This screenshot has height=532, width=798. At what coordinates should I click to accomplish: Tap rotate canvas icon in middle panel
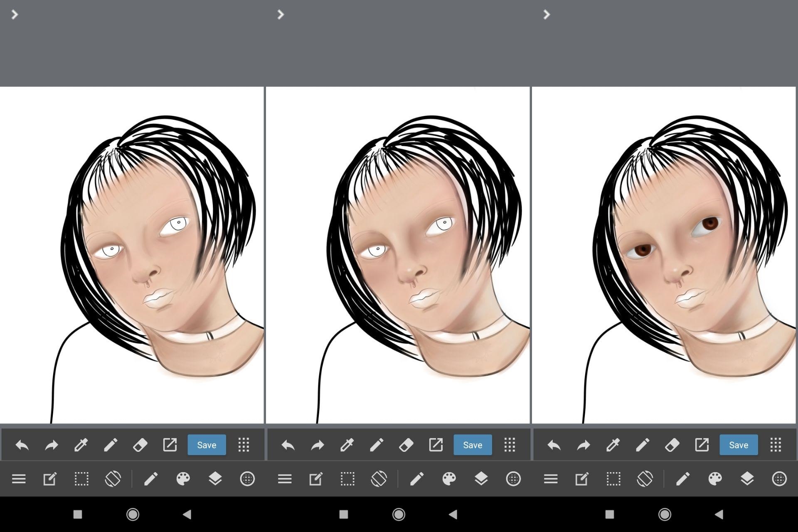click(379, 479)
